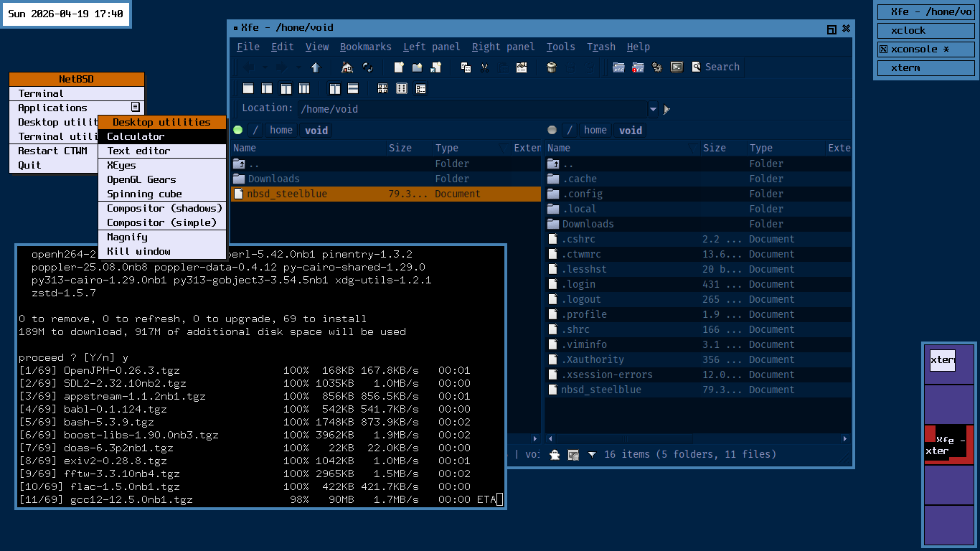Select Text editor from Desktop utilities menu
The image size is (980, 551).
[138, 151]
